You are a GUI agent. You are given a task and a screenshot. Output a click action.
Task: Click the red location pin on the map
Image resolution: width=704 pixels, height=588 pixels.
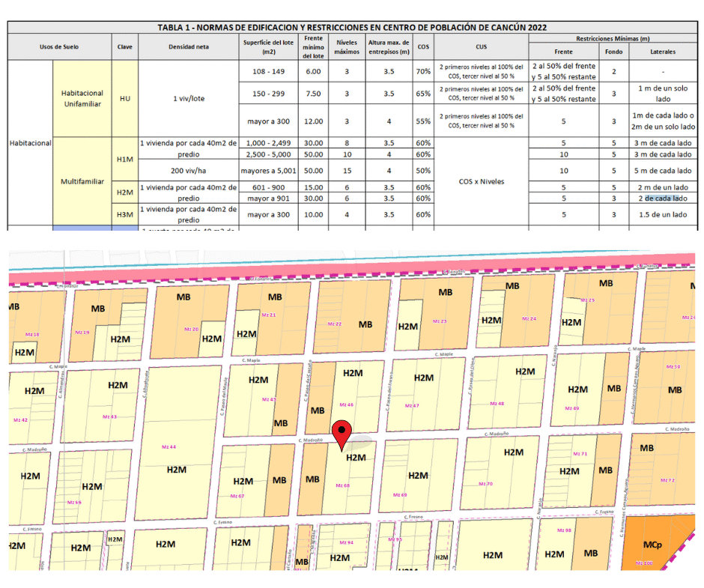[342, 435]
